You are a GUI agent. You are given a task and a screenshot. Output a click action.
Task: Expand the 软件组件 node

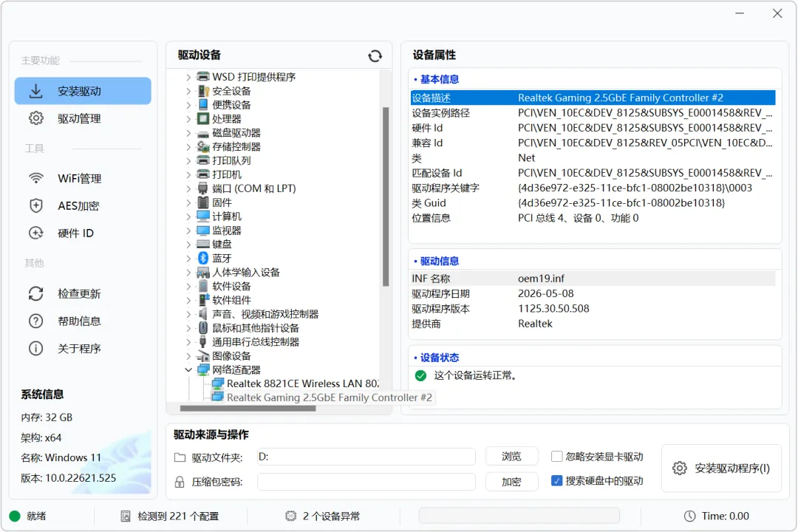(x=188, y=300)
